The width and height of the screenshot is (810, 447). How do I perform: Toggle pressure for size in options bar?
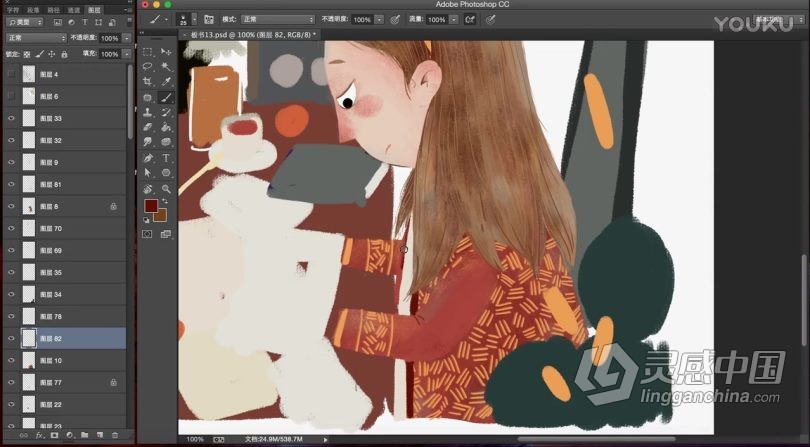point(491,19)
